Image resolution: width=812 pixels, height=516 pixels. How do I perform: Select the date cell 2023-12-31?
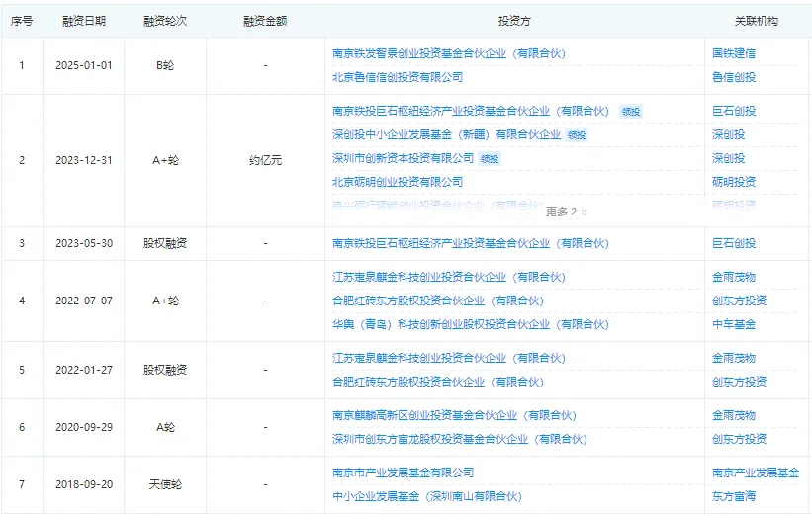click(84, 160)
